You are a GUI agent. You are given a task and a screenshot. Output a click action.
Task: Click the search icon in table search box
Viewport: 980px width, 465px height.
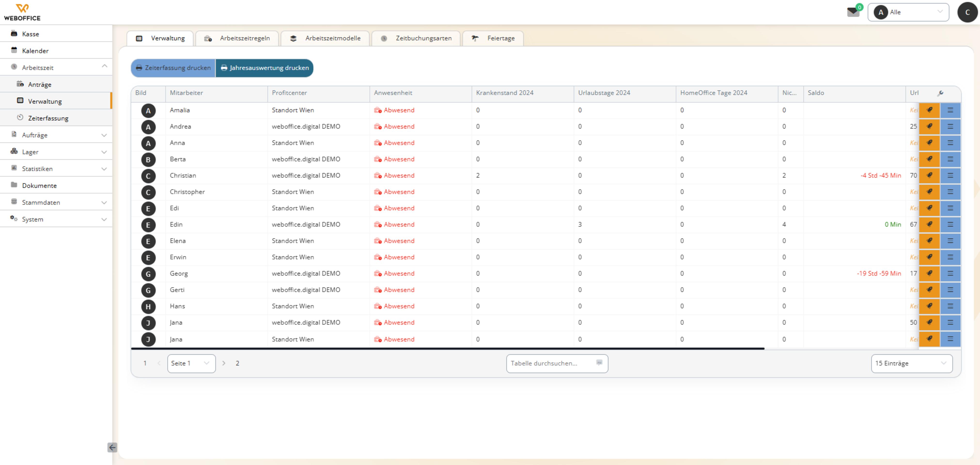click(x=599, y=363)
